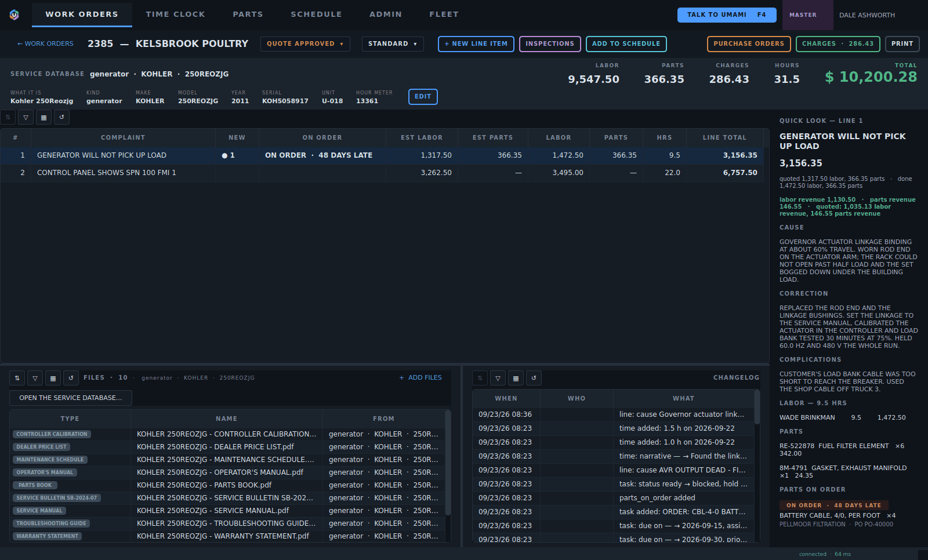
Task: Open Charges 286.43
Action: [838, 44]
